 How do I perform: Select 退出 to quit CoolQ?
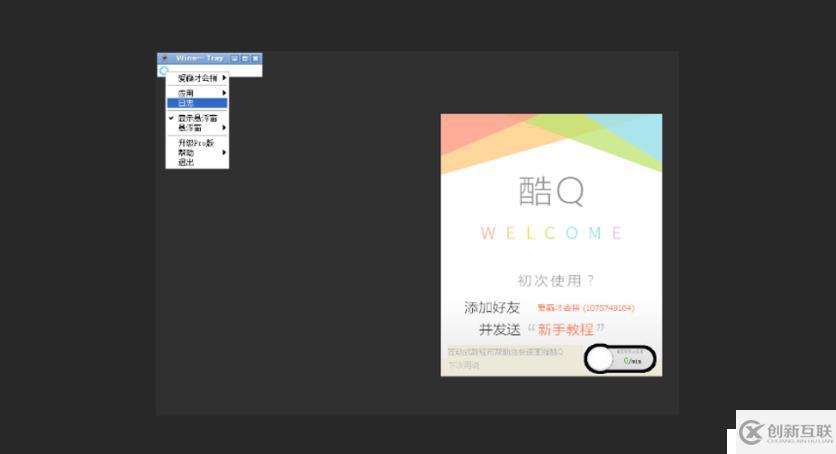[197, 163]
